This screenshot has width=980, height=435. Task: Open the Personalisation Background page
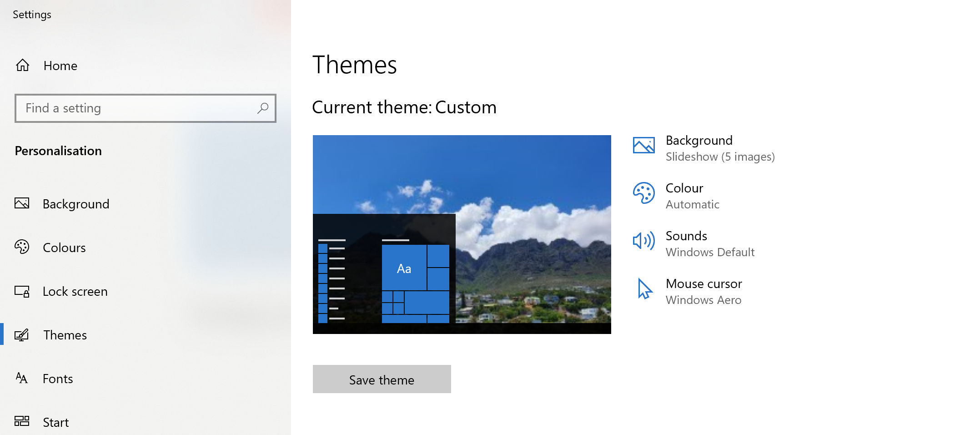tap(76, 204)
